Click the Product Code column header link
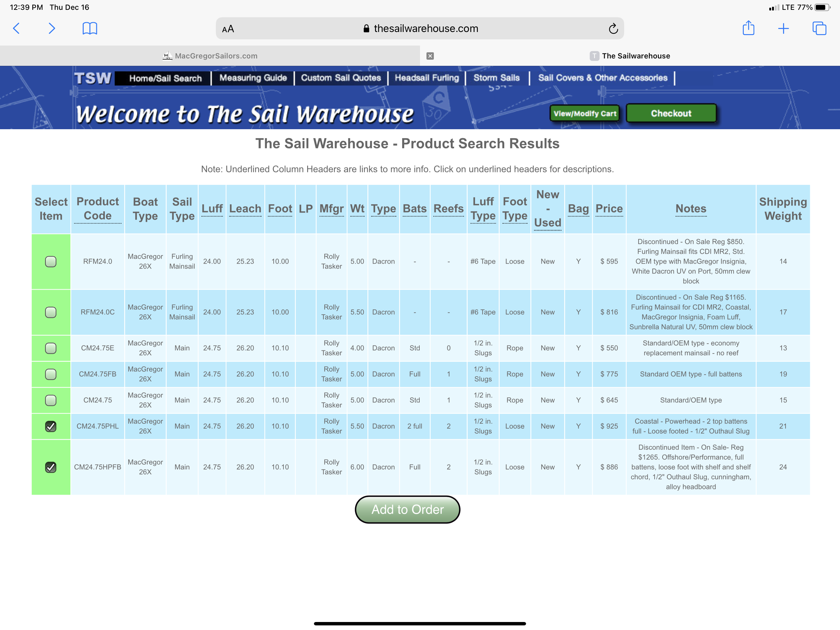This screenshot has width=840, height=630. coord(97,209)
